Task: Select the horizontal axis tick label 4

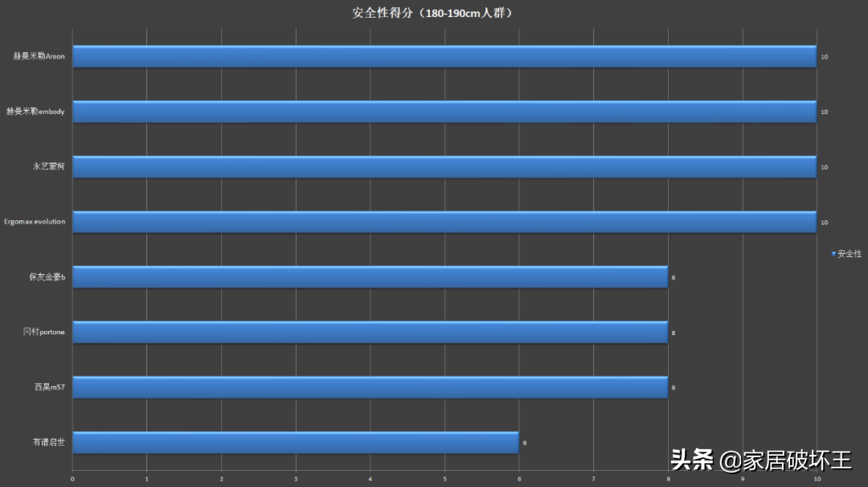Action: (x=371, y=479)
